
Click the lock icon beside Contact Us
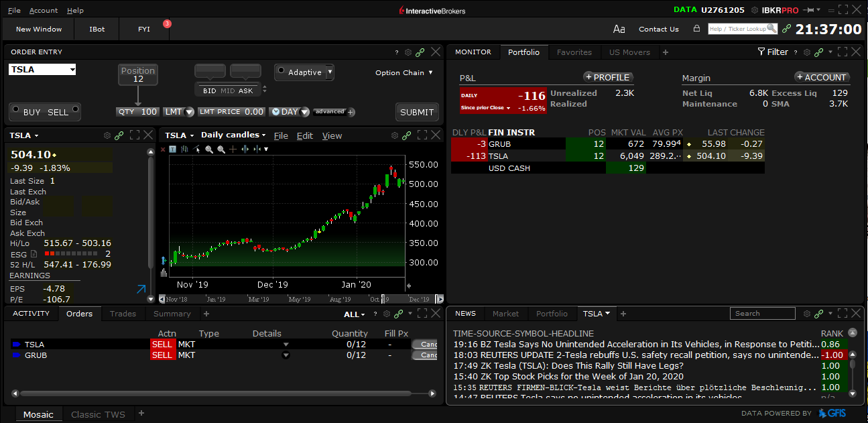(x=696, y=29)
